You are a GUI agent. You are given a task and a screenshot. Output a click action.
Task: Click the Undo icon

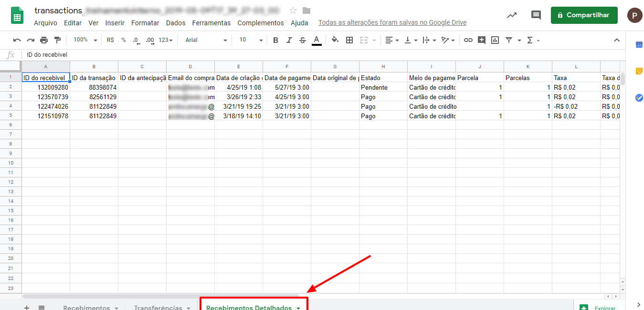pyautogui.click(x=17, y=40)
